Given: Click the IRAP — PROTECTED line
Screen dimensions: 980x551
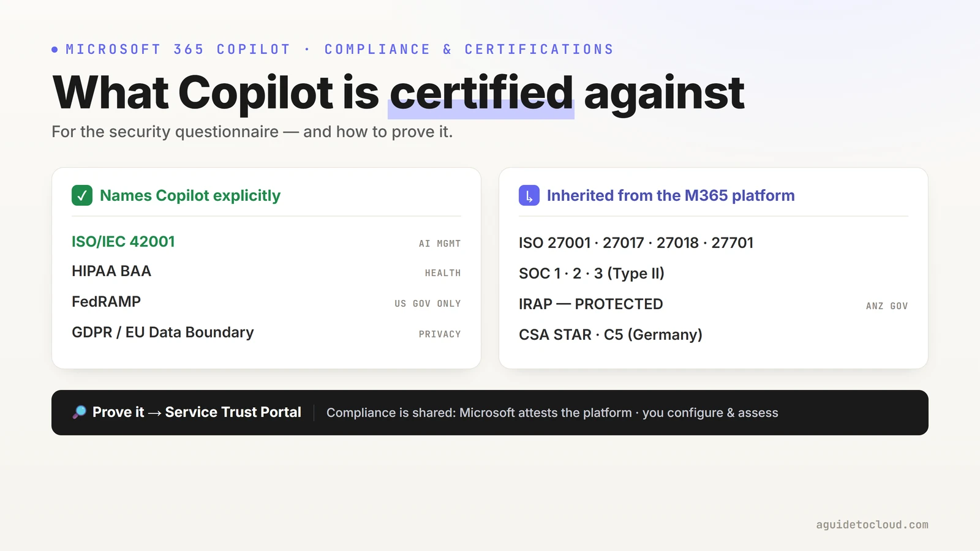Looking at the screenshot, I should tap(590, 304).
